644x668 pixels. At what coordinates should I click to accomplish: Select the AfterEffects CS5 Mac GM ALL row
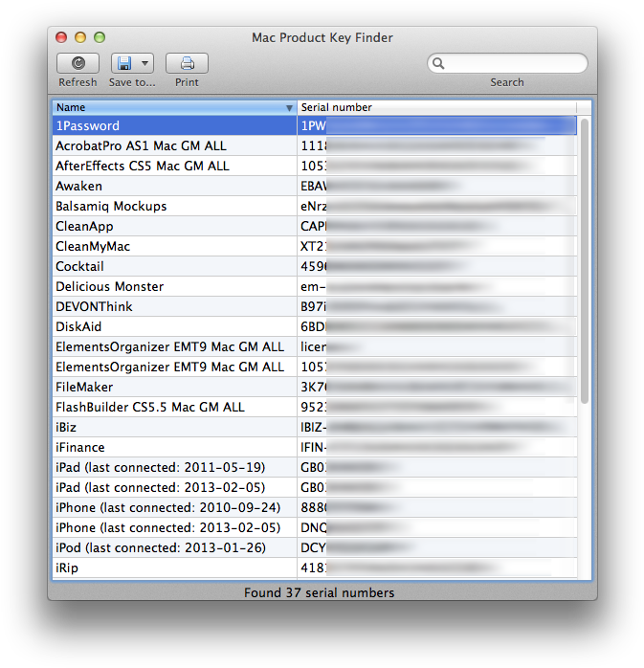(174, 166)
